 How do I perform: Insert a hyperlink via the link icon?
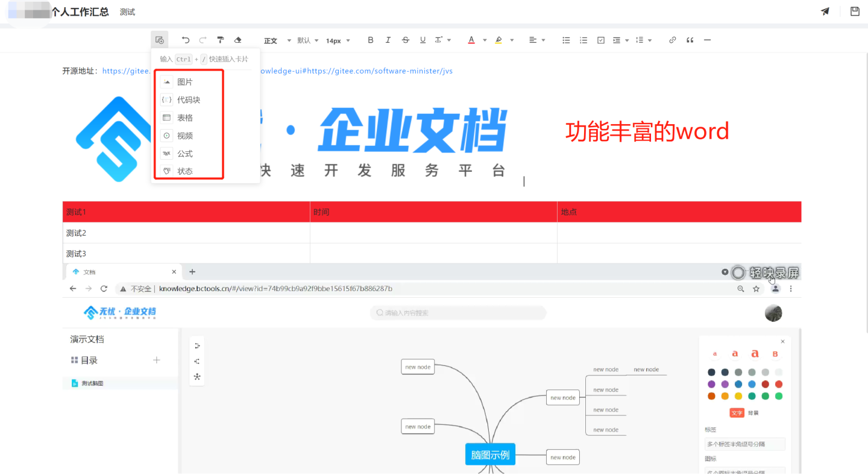673,40
